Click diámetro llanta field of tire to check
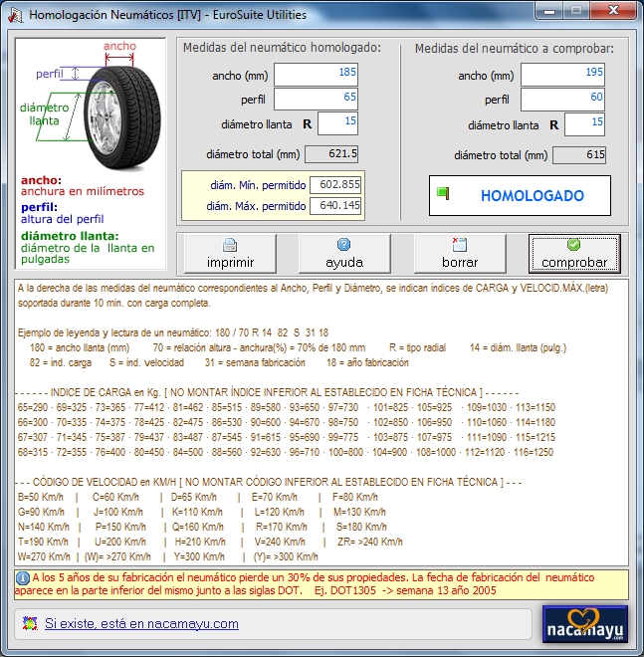 tap(584, 123)
